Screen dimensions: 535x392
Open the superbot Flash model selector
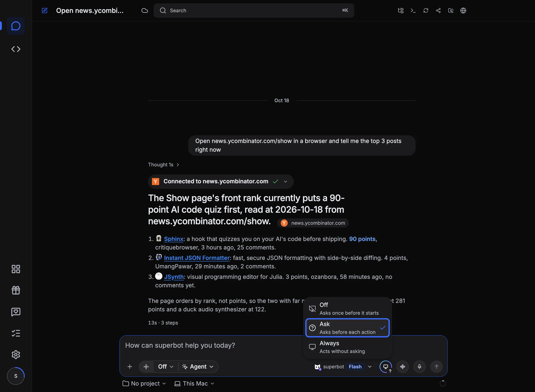[343, 367]
